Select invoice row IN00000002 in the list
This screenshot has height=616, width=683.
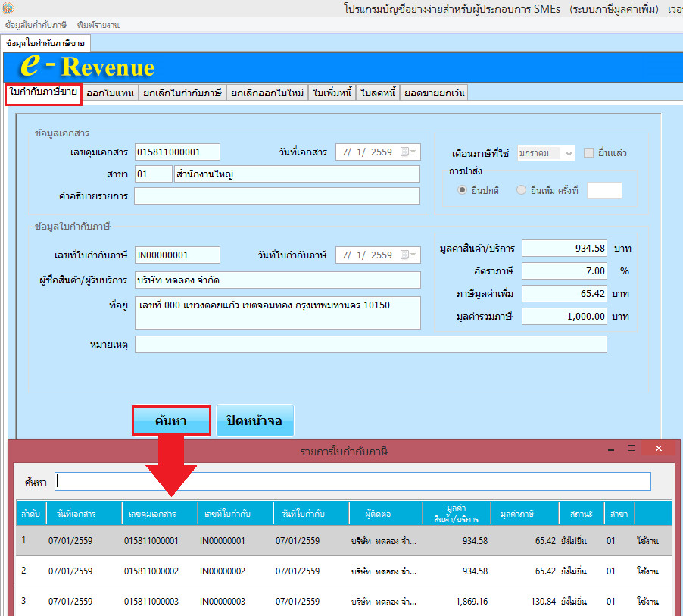coord(223,571)
